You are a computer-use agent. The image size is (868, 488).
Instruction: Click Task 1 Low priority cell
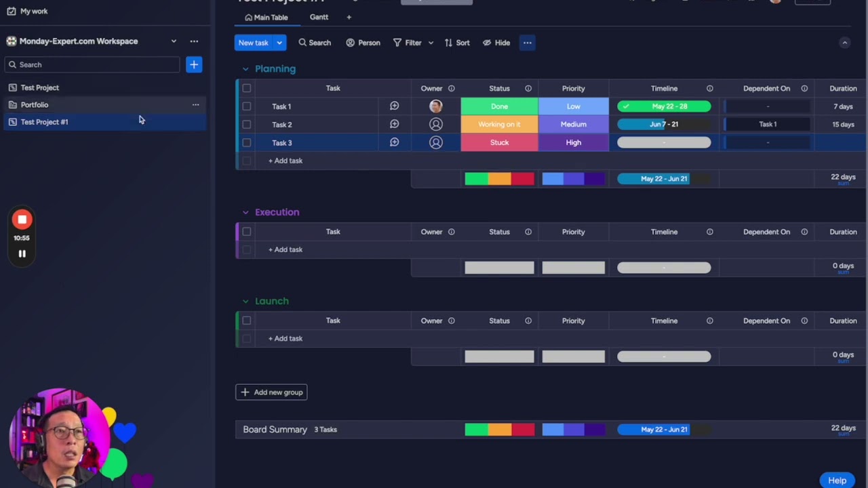coord(573,106)
